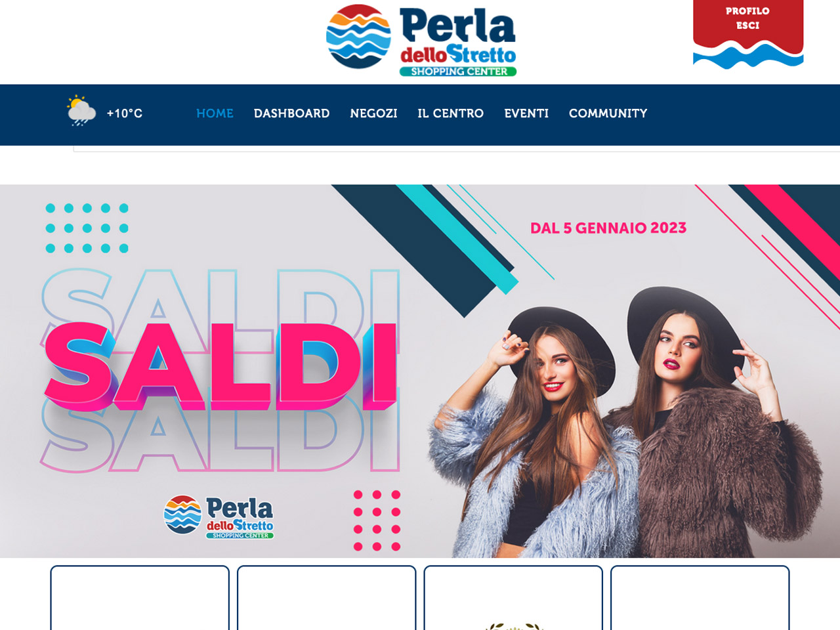Click the PROFILO link
Viewport: 840px width, 630px height.
747,11
